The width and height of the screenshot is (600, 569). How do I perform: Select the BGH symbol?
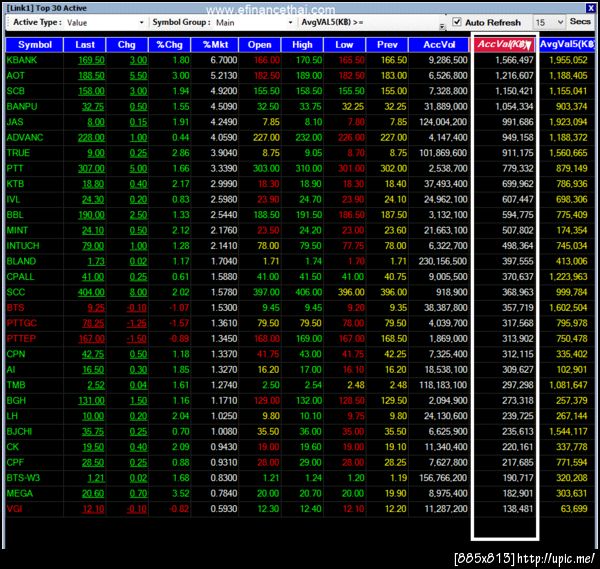[16, 401]
